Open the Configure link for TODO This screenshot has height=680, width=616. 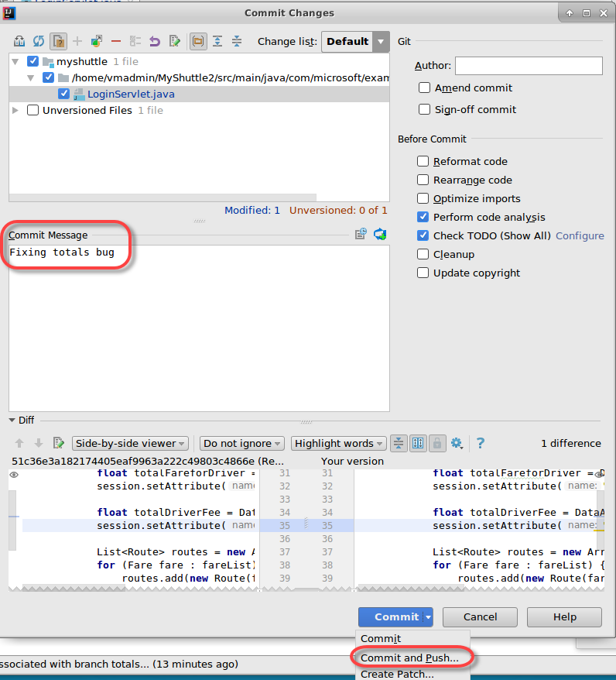point(580,235)
